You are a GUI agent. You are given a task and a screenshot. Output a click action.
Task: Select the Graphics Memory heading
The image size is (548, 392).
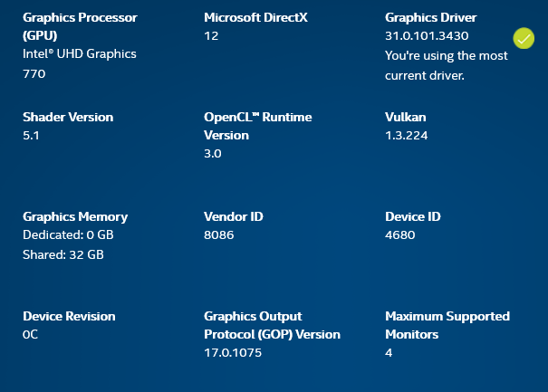tap(75, 217)
